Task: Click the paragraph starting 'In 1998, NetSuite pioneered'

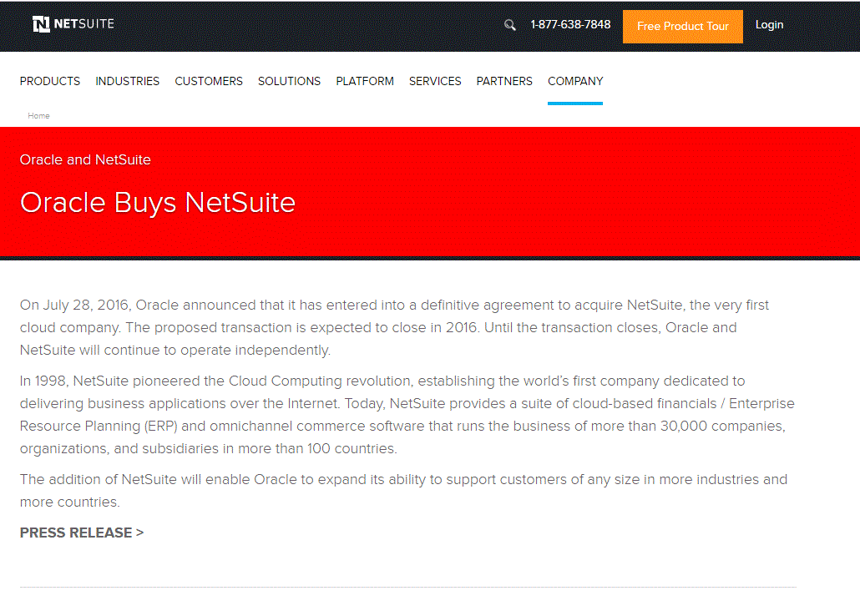Action: click(x=407, y=415)
